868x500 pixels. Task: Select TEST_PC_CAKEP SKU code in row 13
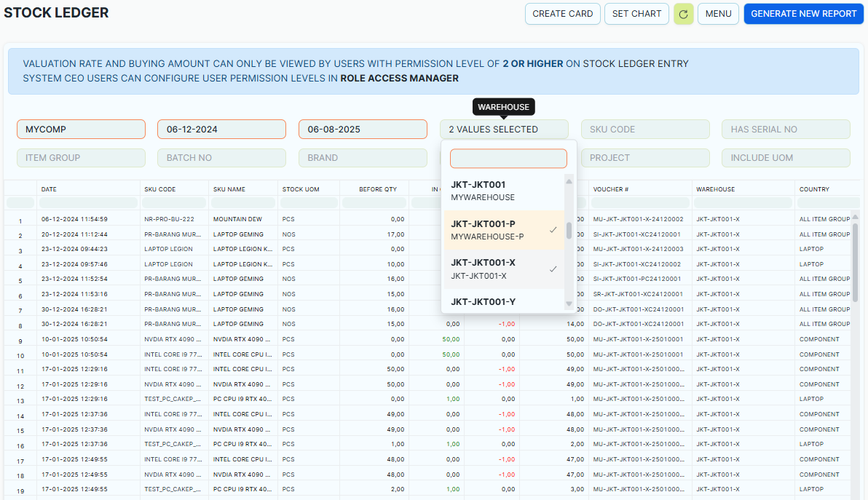[x=173, y=399]
